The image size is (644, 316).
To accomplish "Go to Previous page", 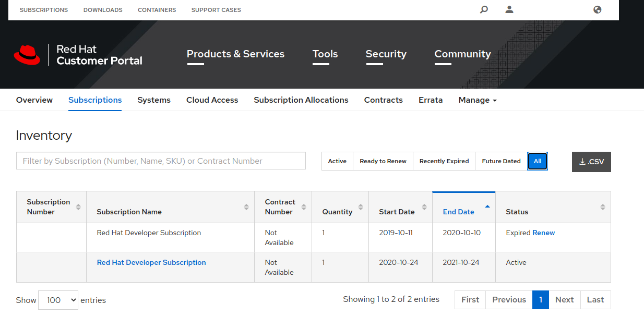I will click(x=509, y=300).
